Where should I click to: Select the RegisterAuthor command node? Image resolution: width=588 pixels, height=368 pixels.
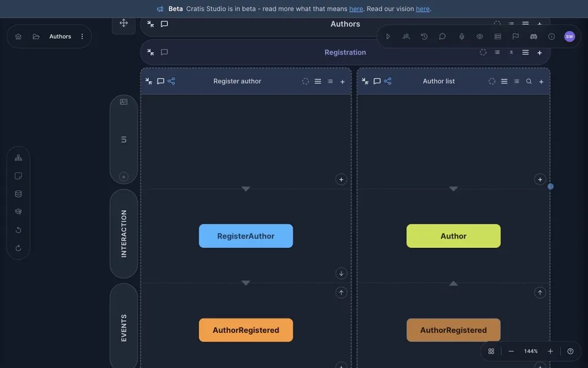tap(246, 236)
